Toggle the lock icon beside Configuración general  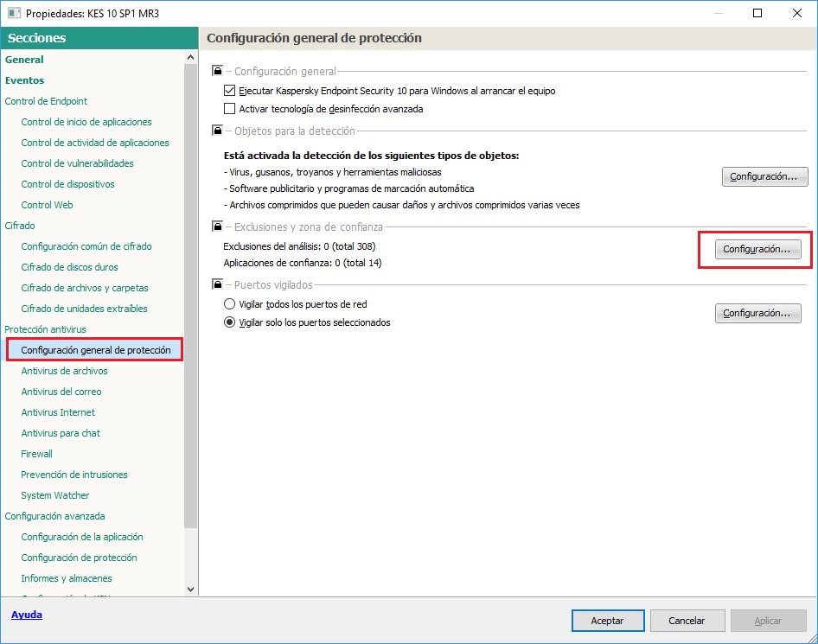point(218,70)
